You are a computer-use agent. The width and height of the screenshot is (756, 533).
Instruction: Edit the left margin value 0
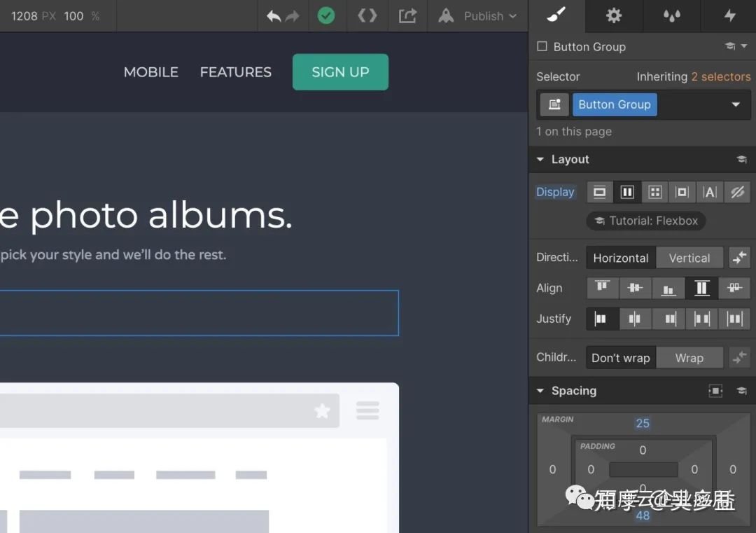(552, 470)
